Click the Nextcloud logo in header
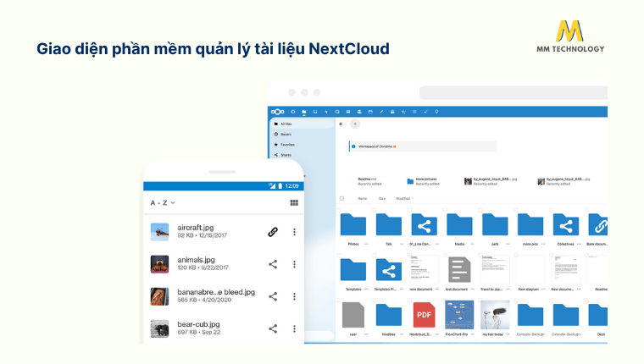The height and width of the screenshot is (364, 644). click(x=277, y=112)
